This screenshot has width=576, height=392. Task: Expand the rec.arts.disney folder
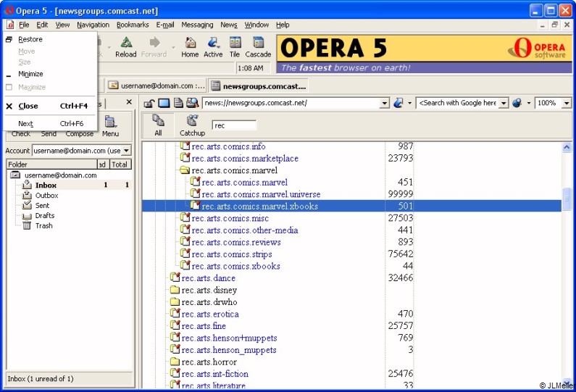pyautogui.click(x=175, y=290)
